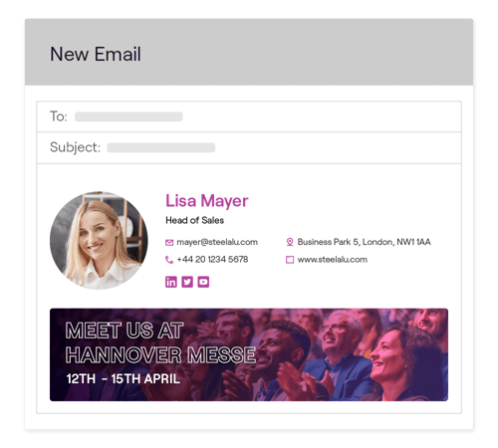Select the website icon beside www.steelalu.com
Viewport: 498px width, 448px height.
tap(290, 260)
